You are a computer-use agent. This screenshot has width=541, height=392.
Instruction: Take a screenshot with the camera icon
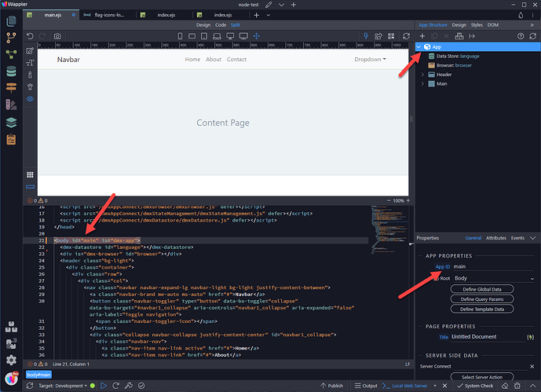click(x=57, y=36)
